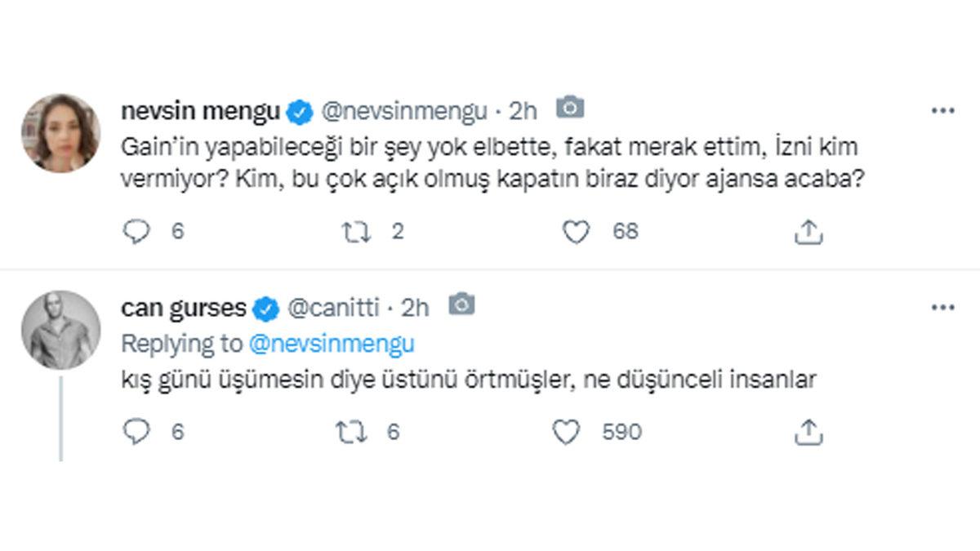Retweet nevsin mengu's tweet

click(x=357, y=232)
